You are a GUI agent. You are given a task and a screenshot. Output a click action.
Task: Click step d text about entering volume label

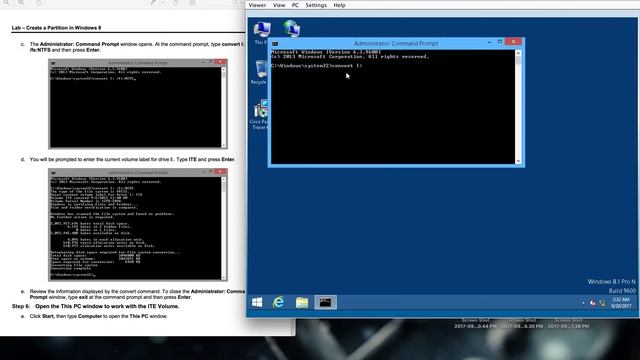click(132, 159)
